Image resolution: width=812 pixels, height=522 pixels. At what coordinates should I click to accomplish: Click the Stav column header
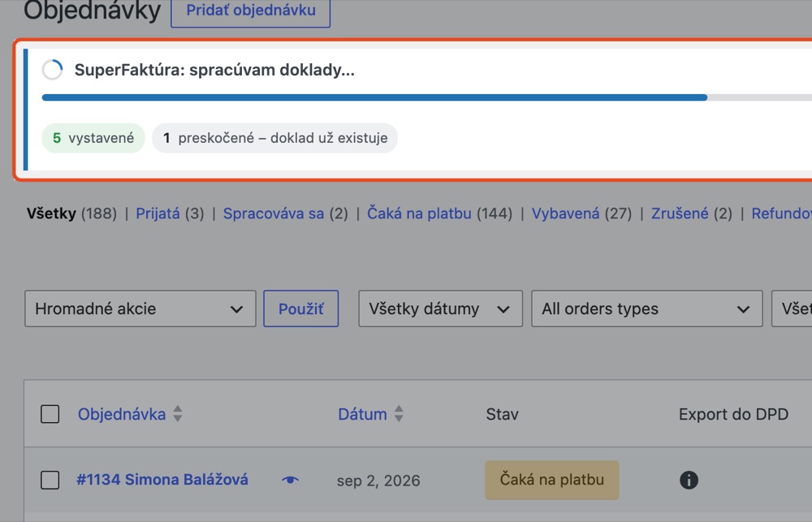[503, 414]
